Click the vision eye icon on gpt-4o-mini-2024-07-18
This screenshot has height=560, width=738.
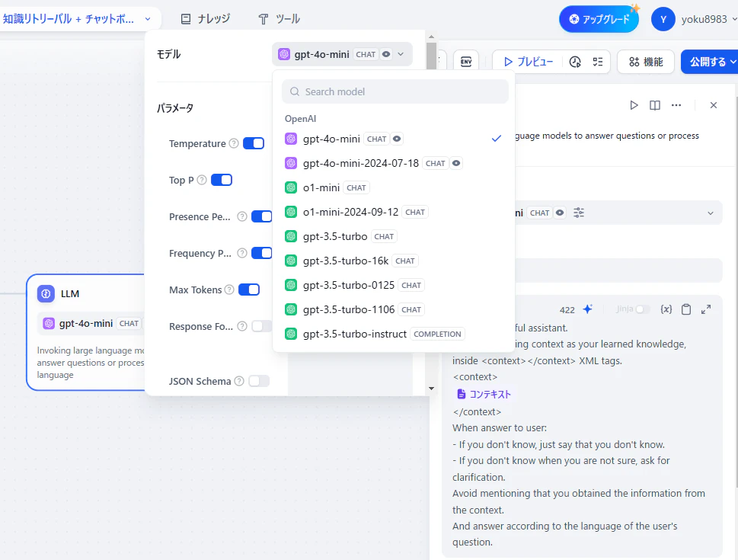(456, 164)
